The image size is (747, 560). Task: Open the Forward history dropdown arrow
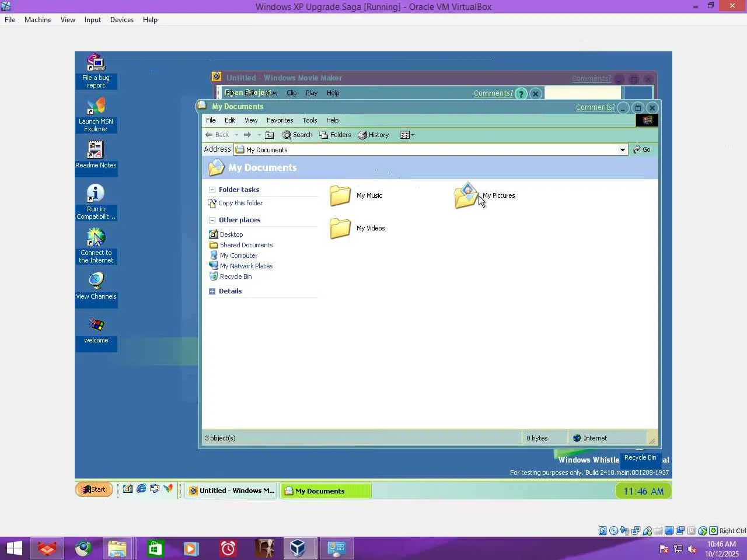coord(259,135)
